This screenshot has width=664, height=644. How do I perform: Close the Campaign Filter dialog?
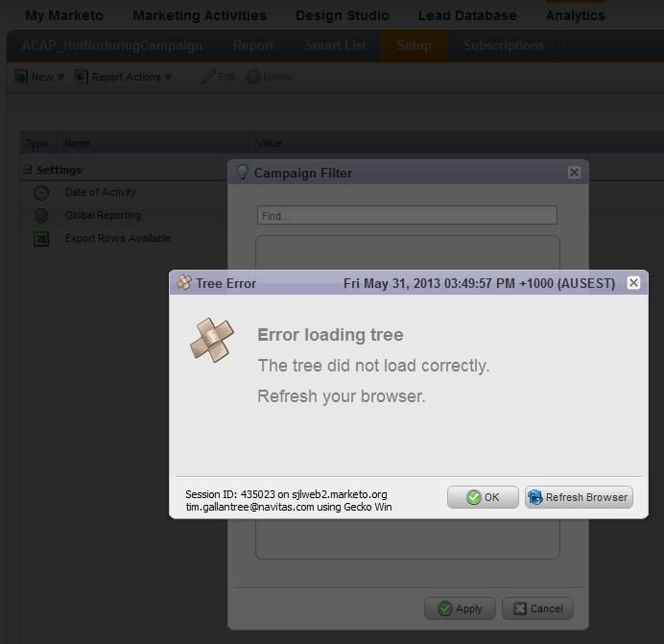pyautogui.click(x=574, y=173)
